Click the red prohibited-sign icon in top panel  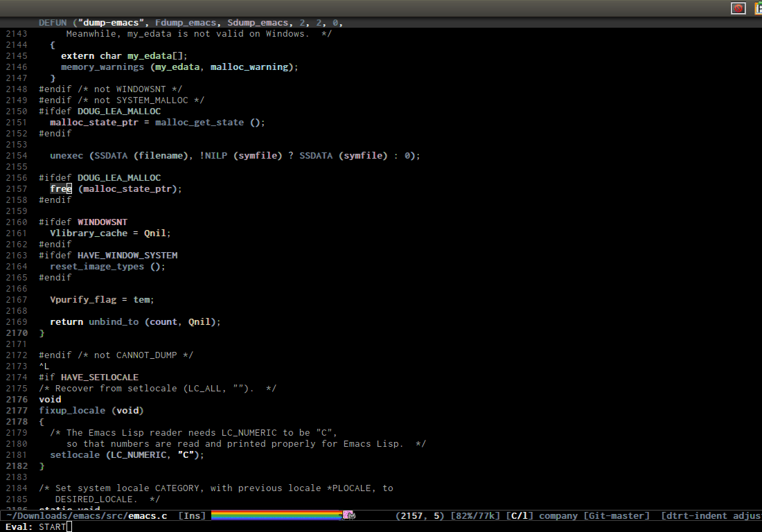[738, 8]
